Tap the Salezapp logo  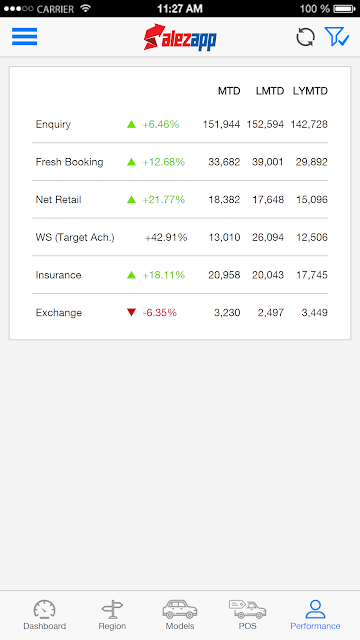(180, 38)
